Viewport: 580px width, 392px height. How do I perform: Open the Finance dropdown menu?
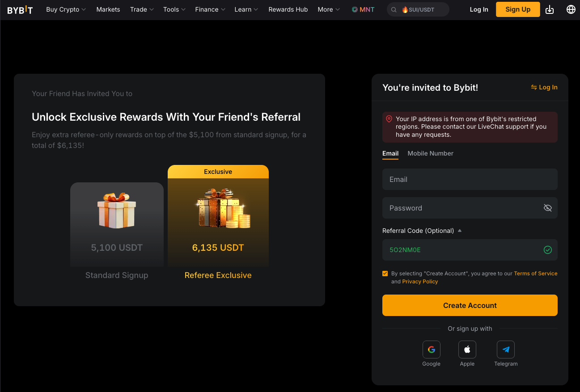pos(210,9)
